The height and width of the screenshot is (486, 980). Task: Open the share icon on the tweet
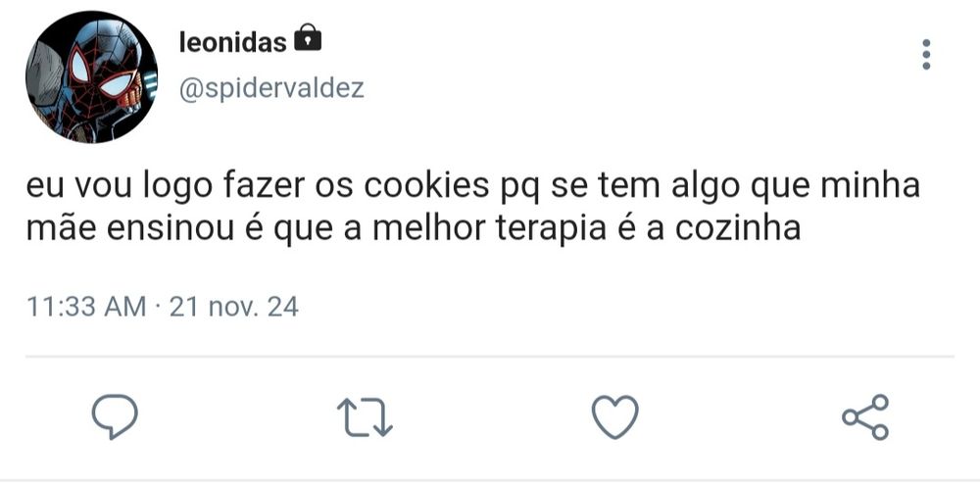click(x=865, y=416)
